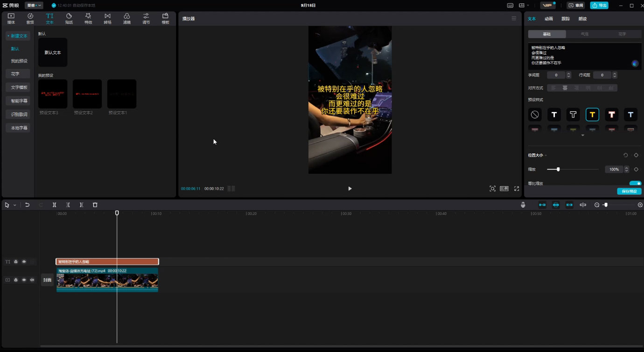Click the undo arrow in timeline toolbar
The width and height of the screenshot is (644, 352).
(27, 205)
